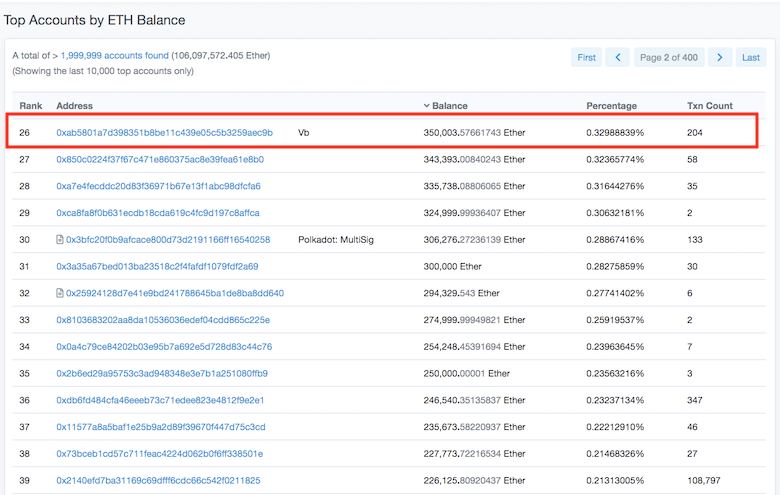
Task: Click txn count 347
Action: [x=694, y=400]
